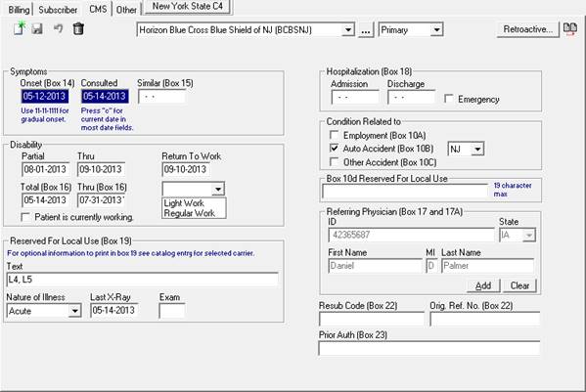
Task: Switch to the Billing tab
Action: pos(19,10)
